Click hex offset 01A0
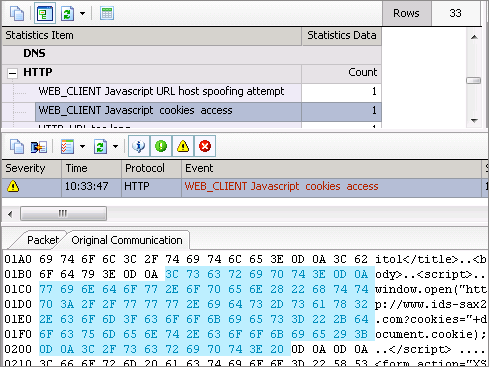This screenshot has width=489, height=367. [x=18, y=259]
